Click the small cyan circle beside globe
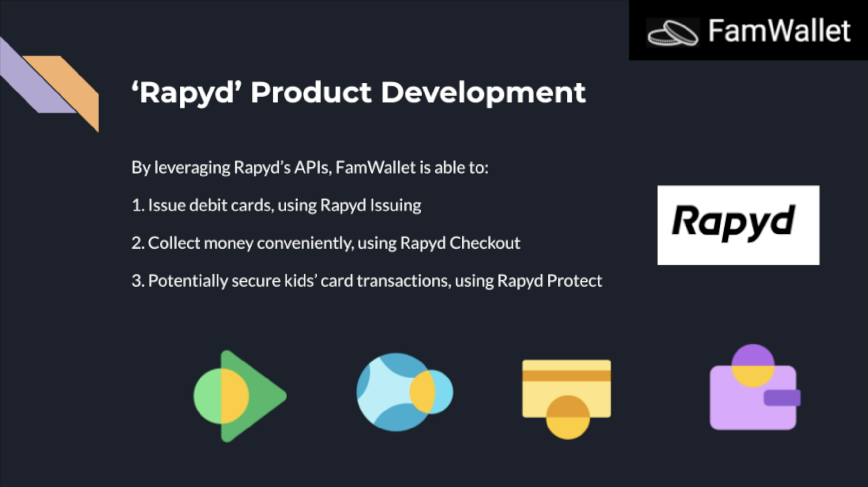 pos(444,392)
